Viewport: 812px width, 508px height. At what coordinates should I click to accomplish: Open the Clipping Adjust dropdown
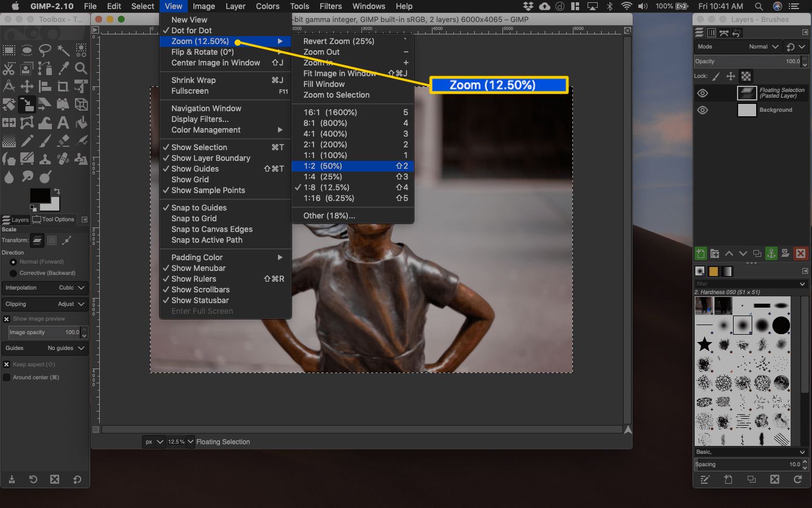click(45, 304)
